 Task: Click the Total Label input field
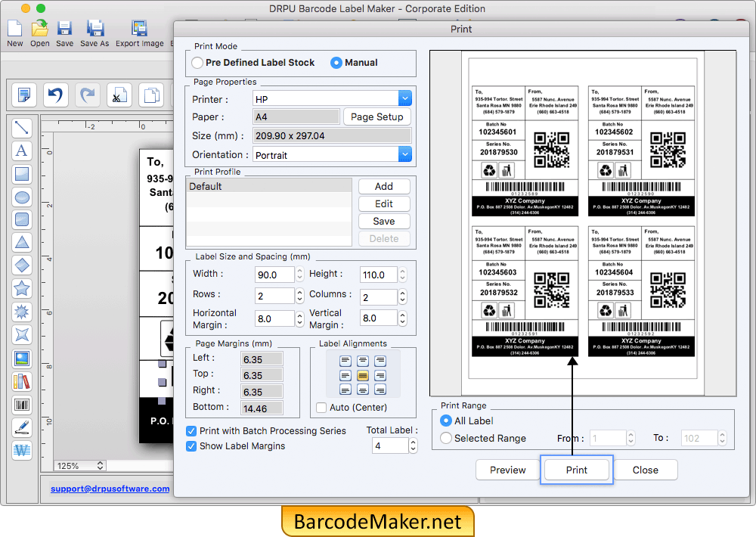point(390,445)
